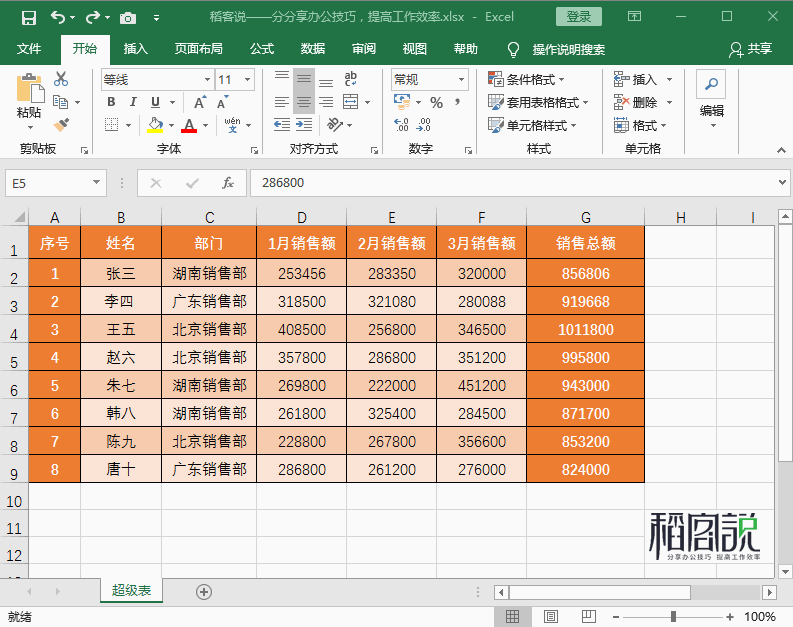
Task: Open the 单元格样式 cell styles dropdown
Action: 532,125
